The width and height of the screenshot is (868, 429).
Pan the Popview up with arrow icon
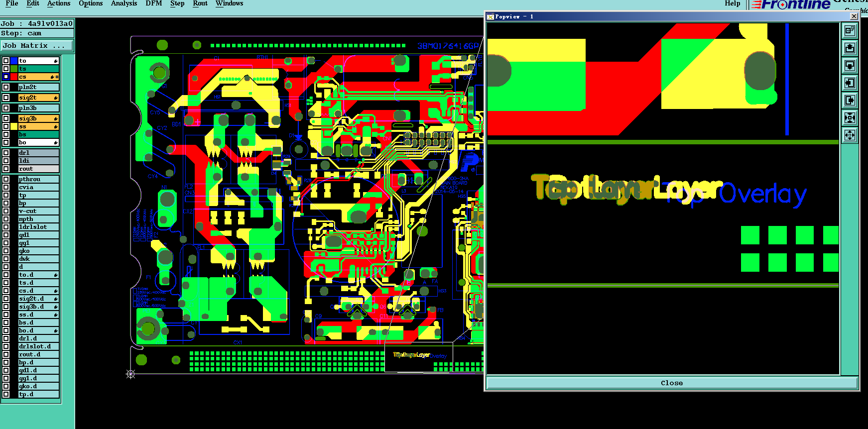pos(850,48)
